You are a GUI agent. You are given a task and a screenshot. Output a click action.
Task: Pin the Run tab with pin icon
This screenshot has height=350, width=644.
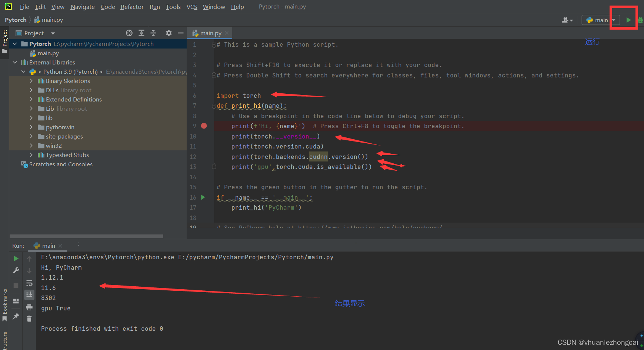tap(16, 316)
